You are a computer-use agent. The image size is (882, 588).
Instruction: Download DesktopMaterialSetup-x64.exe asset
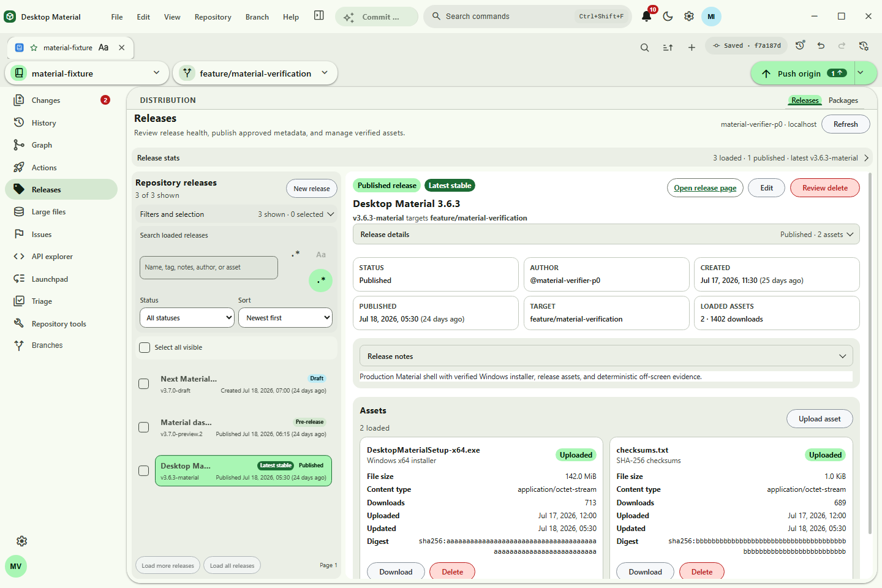[396, 572]
